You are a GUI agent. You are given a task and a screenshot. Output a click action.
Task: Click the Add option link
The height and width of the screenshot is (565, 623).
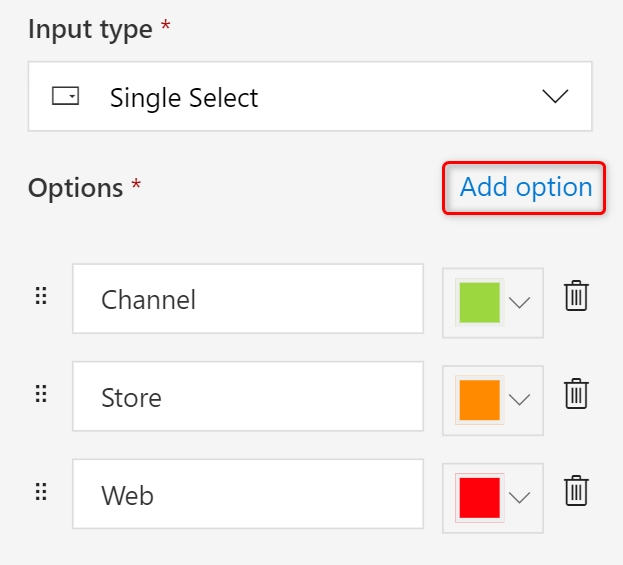point(525,187)
